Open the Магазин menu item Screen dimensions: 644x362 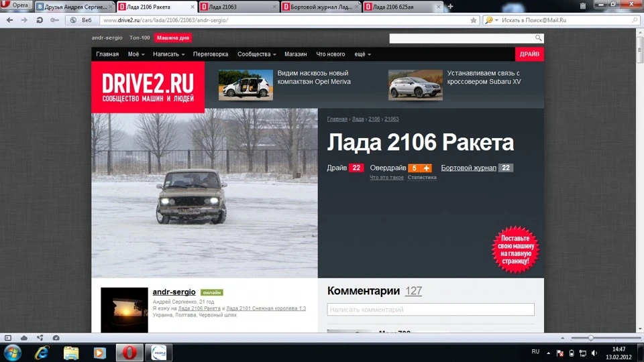296,54
